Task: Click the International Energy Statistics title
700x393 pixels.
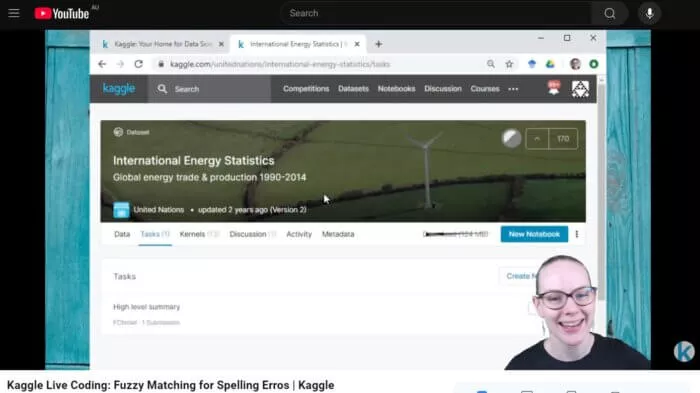Action: [x=193, y=160]
